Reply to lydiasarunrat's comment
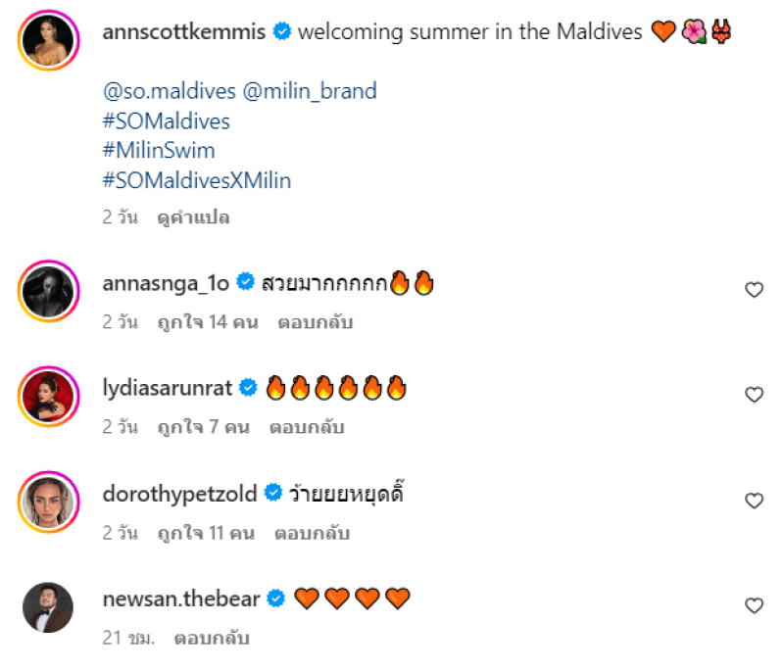The height and width of the screenshot is (672, 784). click(310, 427)
